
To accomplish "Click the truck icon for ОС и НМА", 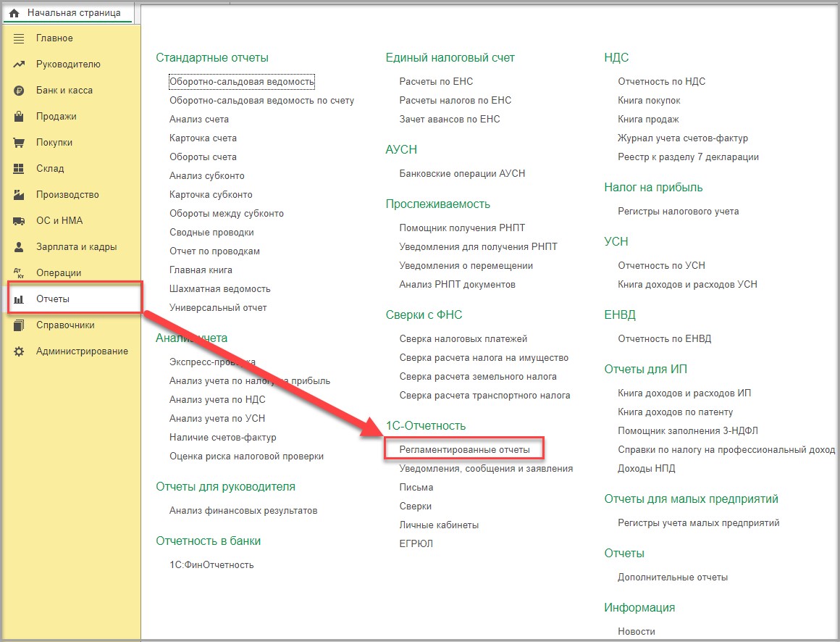I will [x=19, y=221].
